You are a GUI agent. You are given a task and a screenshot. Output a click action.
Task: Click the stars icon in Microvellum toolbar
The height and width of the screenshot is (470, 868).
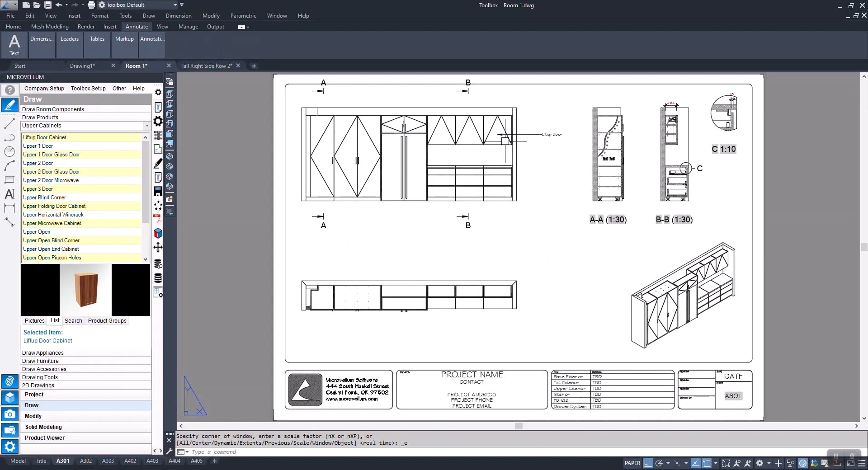click(x=158, y=206)
